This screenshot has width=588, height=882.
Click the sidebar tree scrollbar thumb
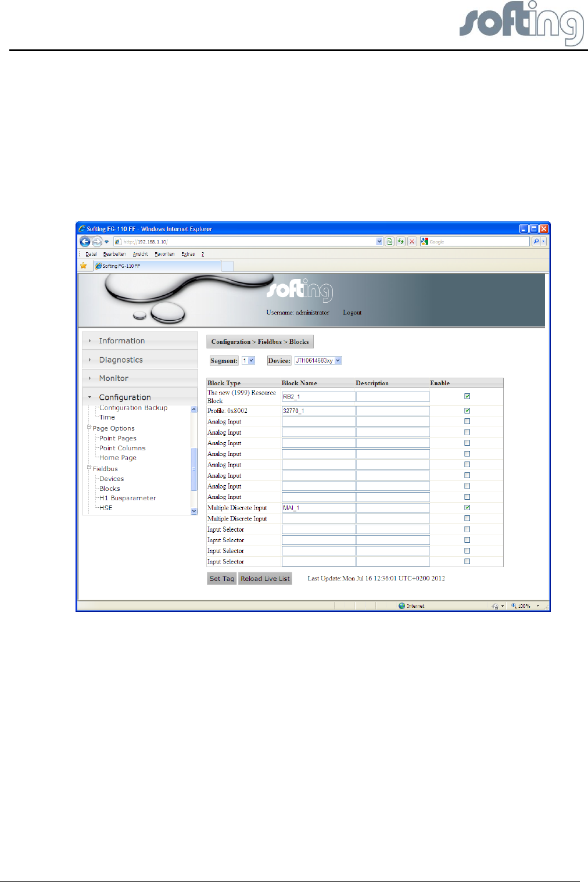tap(194, 469)
